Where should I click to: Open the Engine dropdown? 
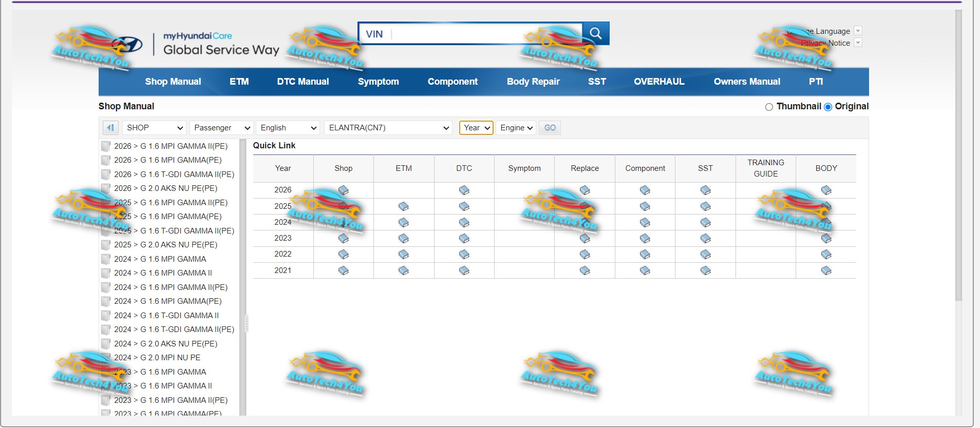click(516, 128)
